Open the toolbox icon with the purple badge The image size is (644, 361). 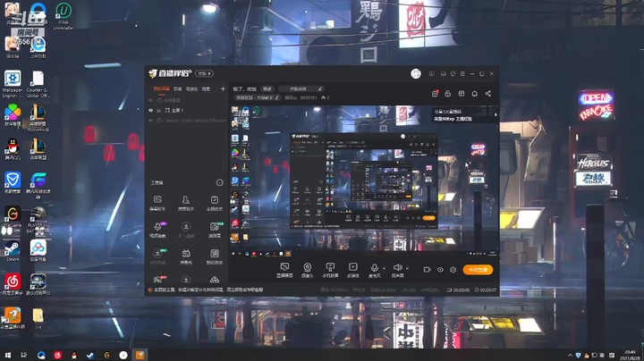pyautogui.click(x=157, y=230)
